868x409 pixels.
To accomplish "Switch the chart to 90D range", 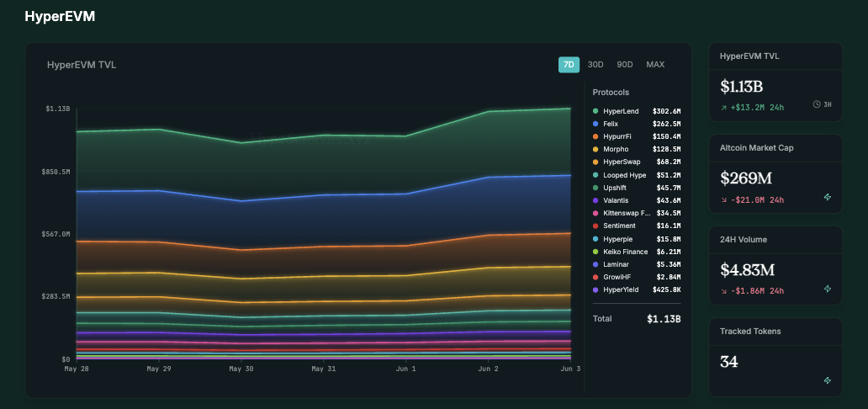I will (x=624, y=65).
